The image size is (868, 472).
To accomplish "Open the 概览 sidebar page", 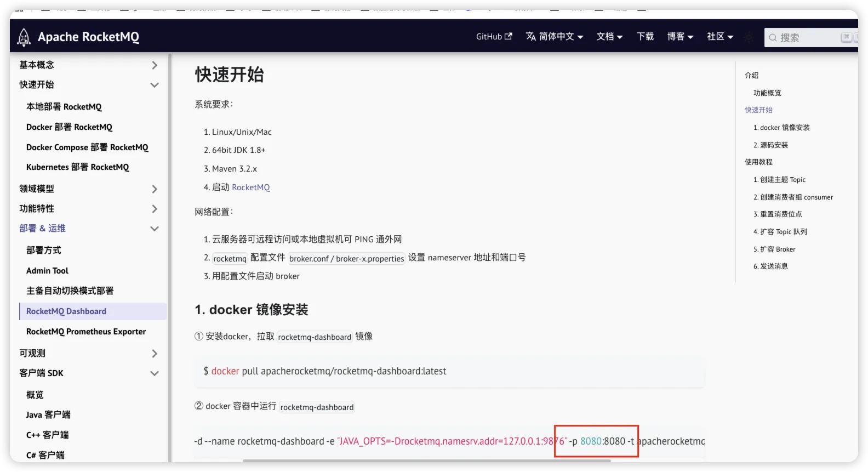I will pyautogui.click(x=35, y=395).
